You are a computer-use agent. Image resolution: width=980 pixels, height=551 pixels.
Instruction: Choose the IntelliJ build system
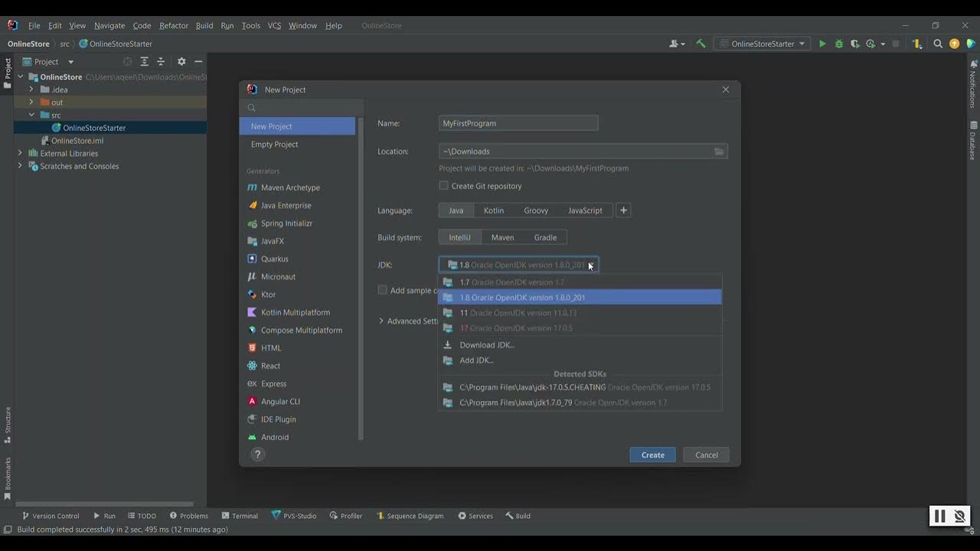(x=459, y=237)
